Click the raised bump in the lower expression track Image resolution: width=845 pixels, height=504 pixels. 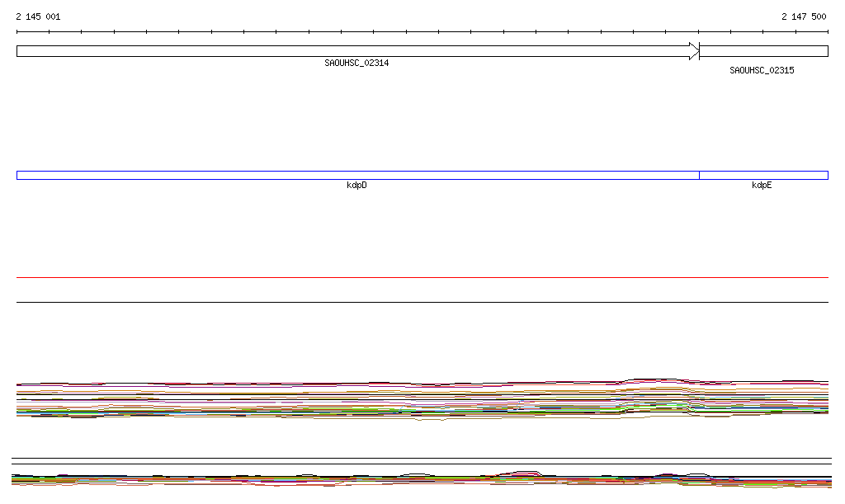point(520,473)
